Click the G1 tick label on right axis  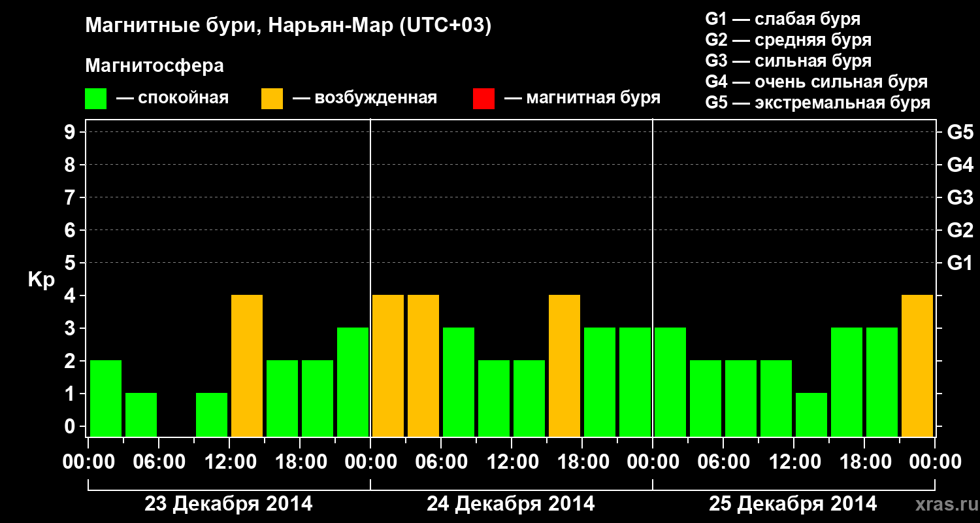click(x=960, y=263)
